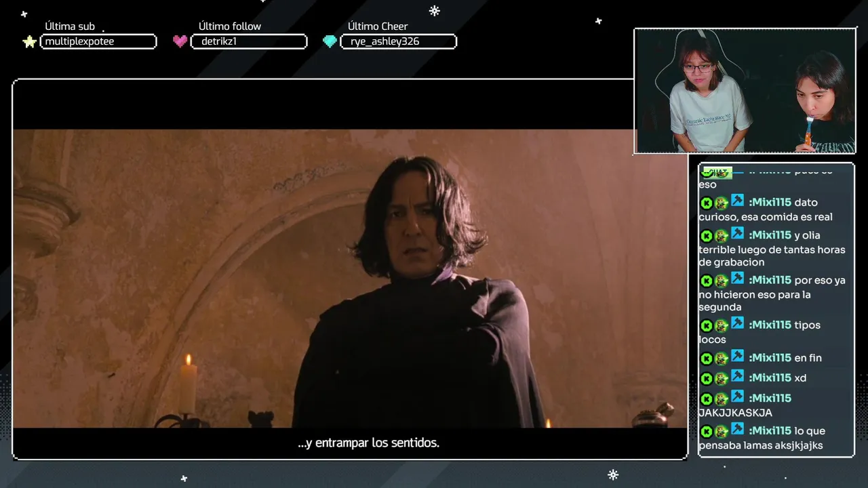This screenshot has height=488, width=868.
Task: Open the streamers' webcam thumbnail
Action: (745, 91)
